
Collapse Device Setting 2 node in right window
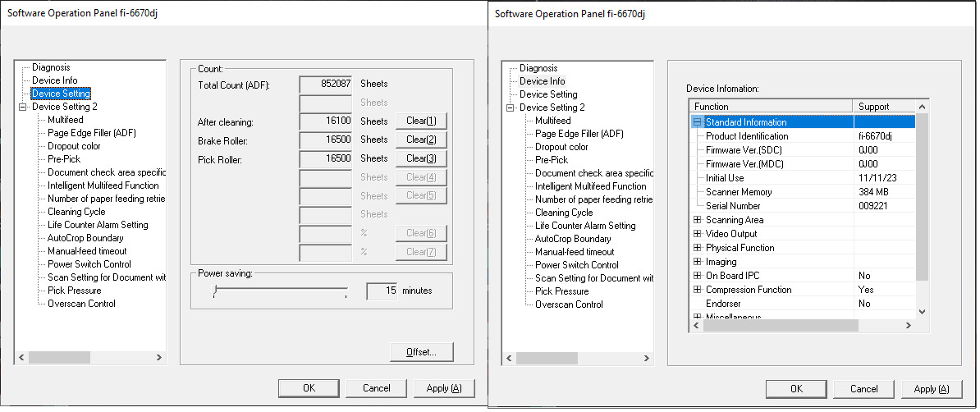click(511, 108)
